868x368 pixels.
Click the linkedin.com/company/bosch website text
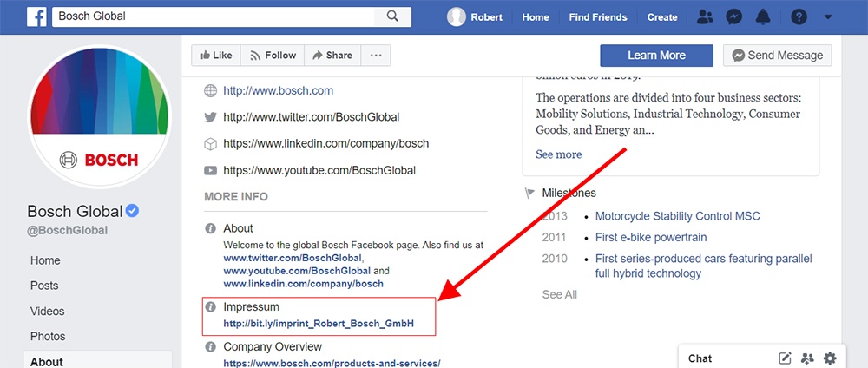326,144
